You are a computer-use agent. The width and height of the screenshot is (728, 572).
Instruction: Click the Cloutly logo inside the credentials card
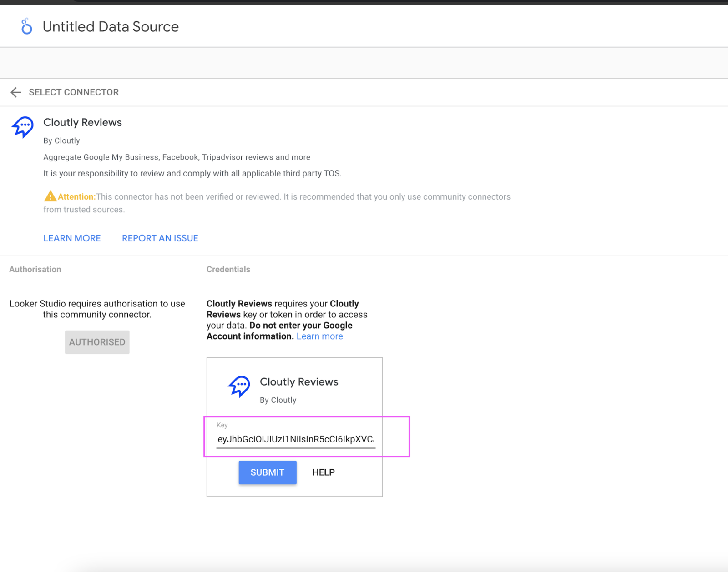coord(239,386)
